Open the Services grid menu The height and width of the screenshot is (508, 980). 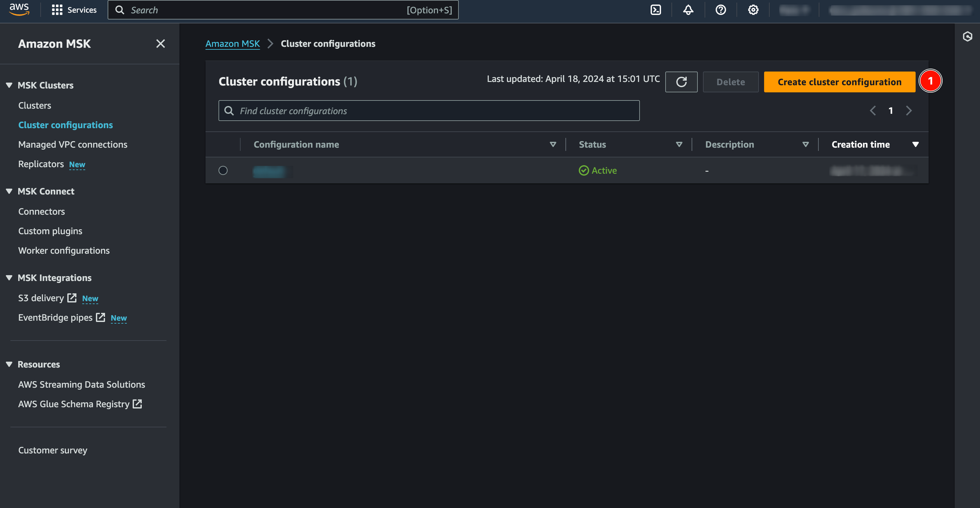pos(74,10)
